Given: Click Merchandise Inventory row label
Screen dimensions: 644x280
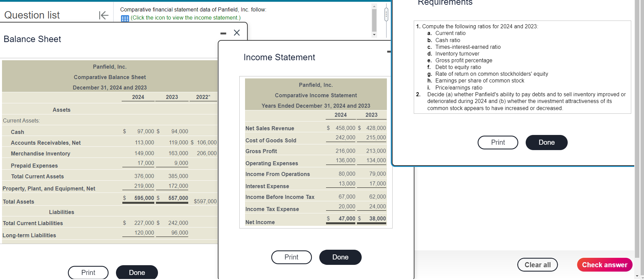Looking at the screenshot, I should (x=40, y=153).
